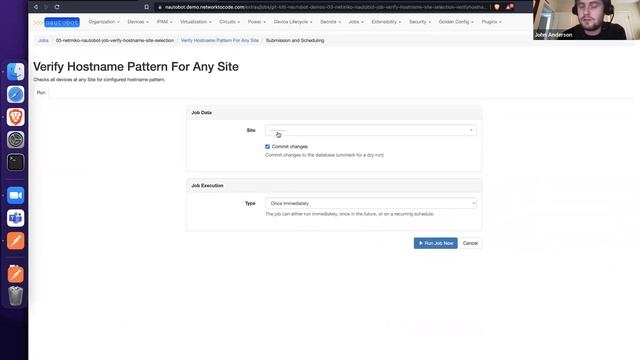This screenshot has width=640, height=360.
Task: Open orange pen document icon beside Trash
Action: point(16,274)
